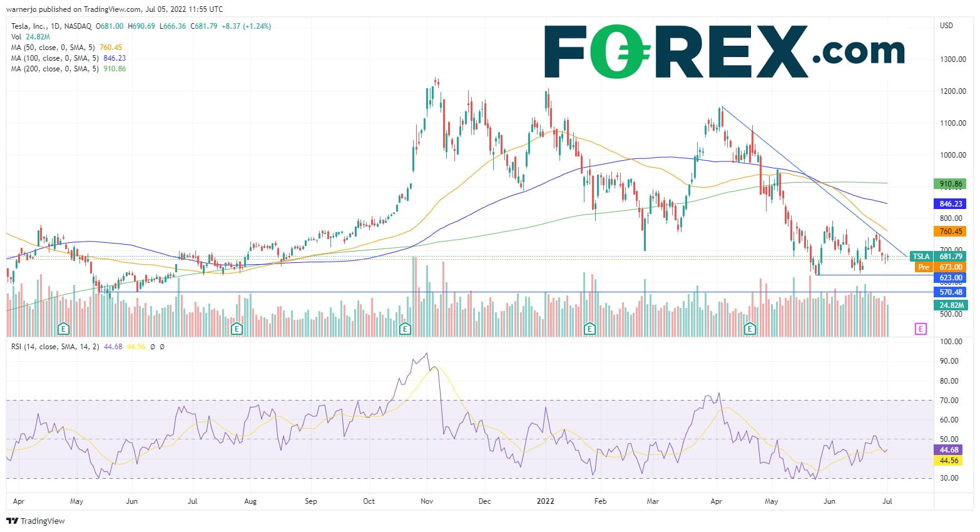This screenshot has height=532, width=980.
Task: Open the earnings marker just before November
Action: click(x=405, y=328)
